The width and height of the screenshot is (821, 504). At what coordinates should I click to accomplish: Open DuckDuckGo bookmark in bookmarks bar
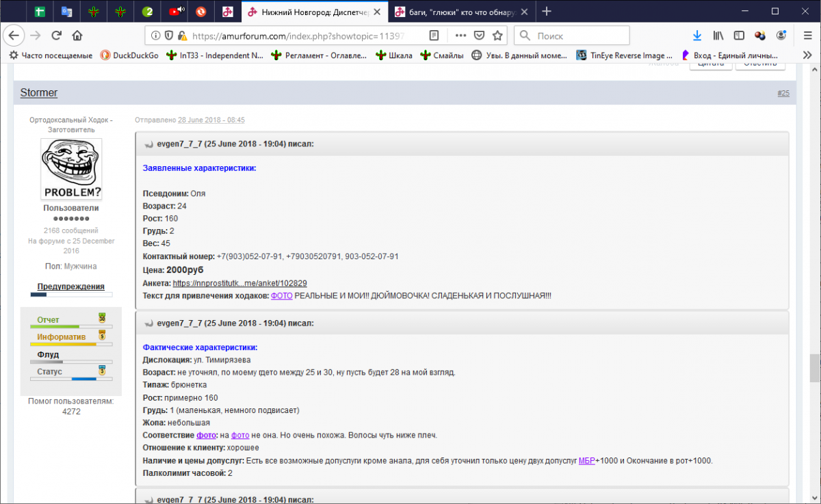[x=129, y=55]
